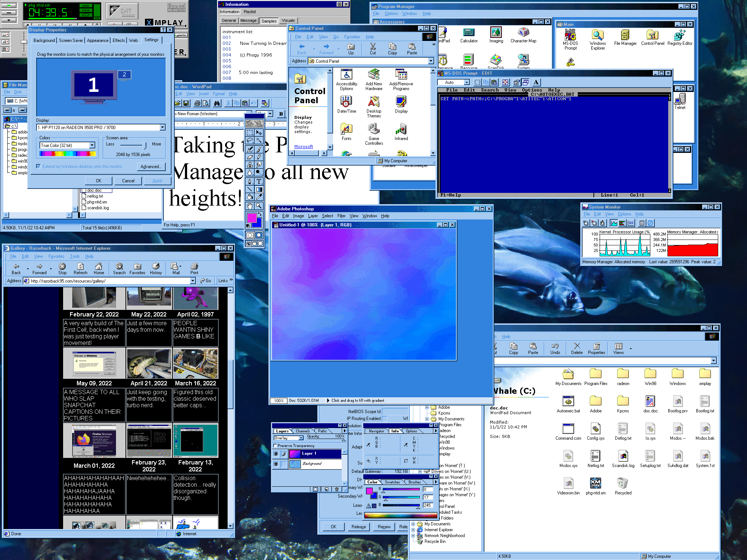Select the Move tool in Photoshop toolbox

(x=259, y=133)
